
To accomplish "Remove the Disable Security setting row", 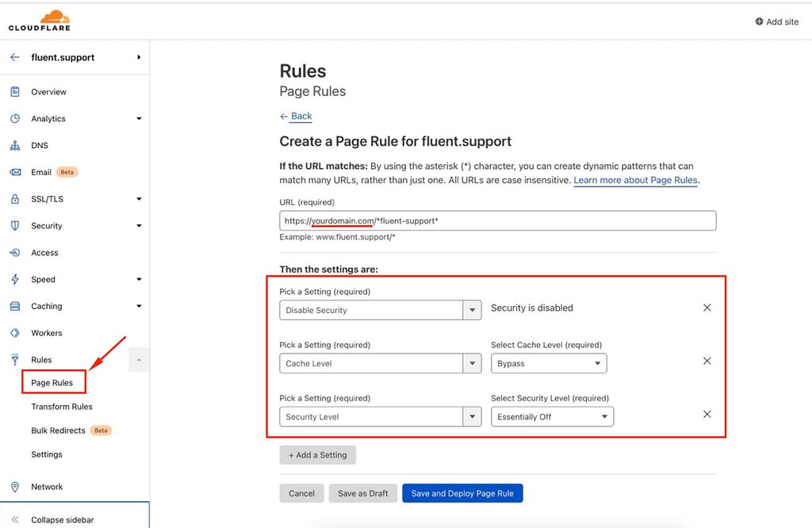I will coord(707,308).
